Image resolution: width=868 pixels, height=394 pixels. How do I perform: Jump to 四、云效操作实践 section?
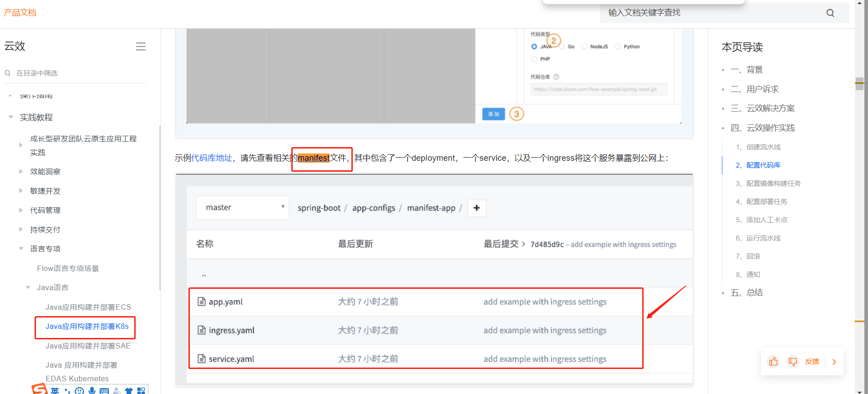(x=762, y=128)
